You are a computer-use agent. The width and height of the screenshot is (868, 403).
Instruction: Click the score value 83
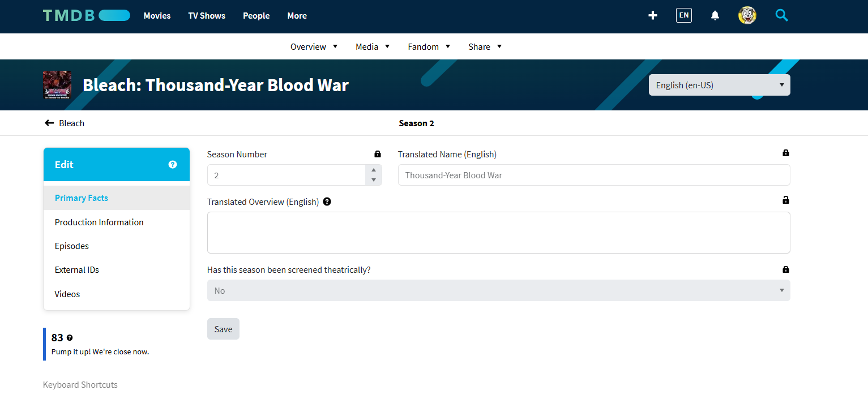tap(57, 338)
